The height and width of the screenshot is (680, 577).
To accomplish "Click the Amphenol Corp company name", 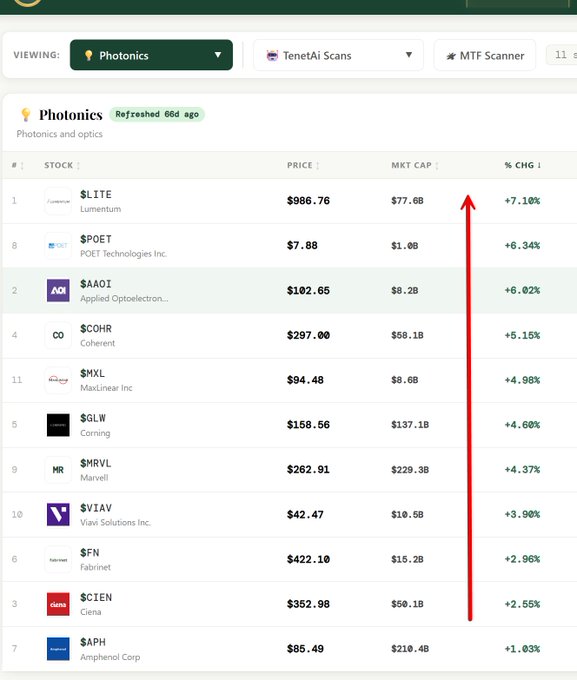I will [x=110, y=657].
